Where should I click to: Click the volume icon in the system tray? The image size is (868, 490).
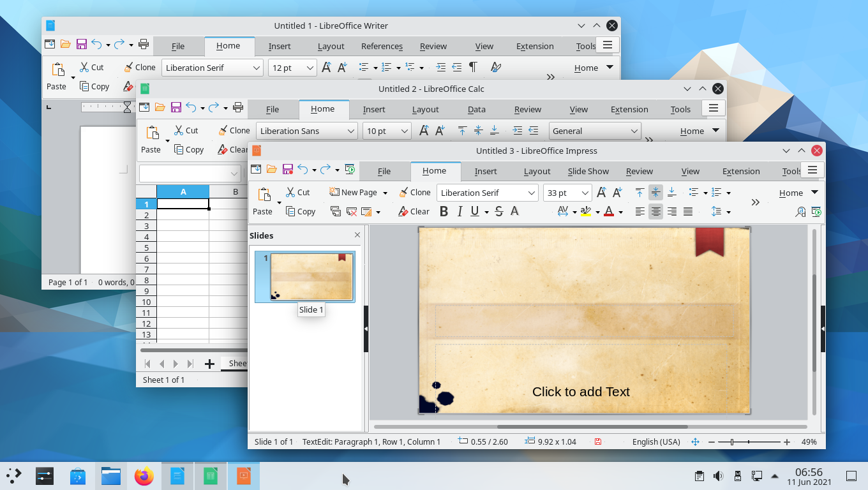click(718, 475)
